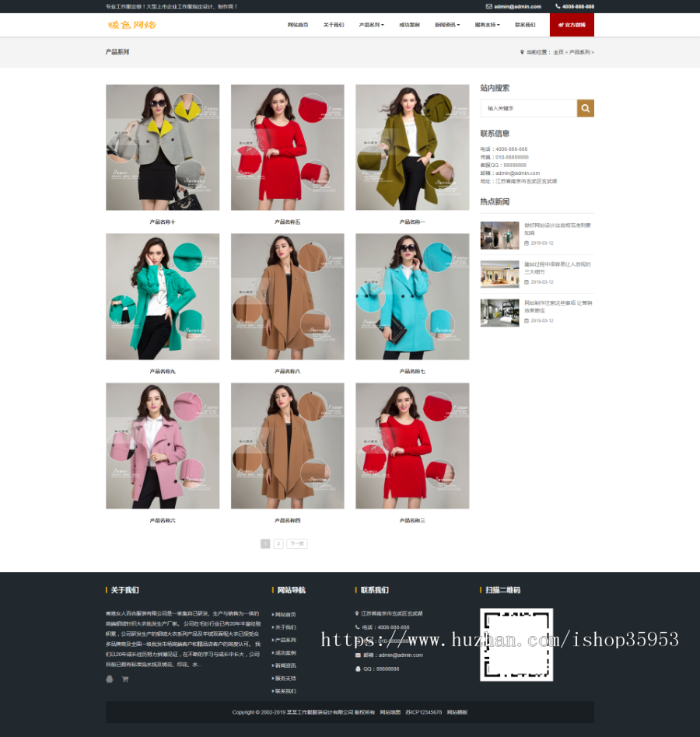
Task: Go to page 2 in pagination
Action: tap(278, 544)
